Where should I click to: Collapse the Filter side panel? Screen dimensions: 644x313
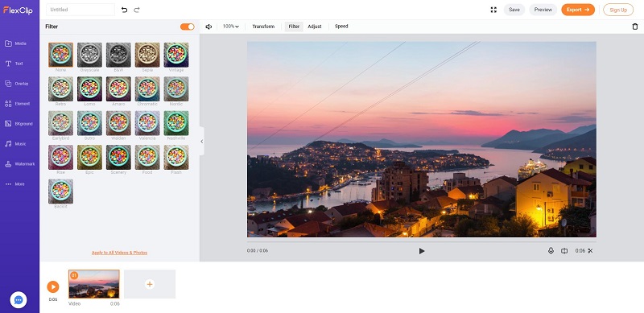coord(202,142)
